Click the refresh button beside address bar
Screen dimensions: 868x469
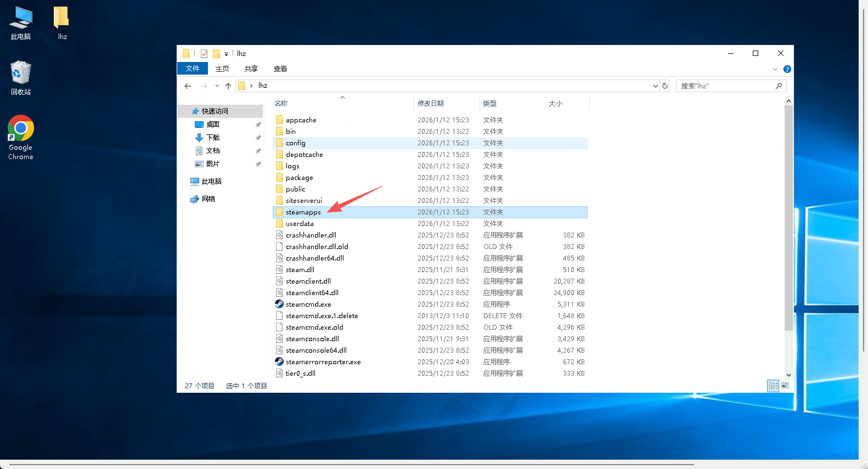[x=665, y=86]
